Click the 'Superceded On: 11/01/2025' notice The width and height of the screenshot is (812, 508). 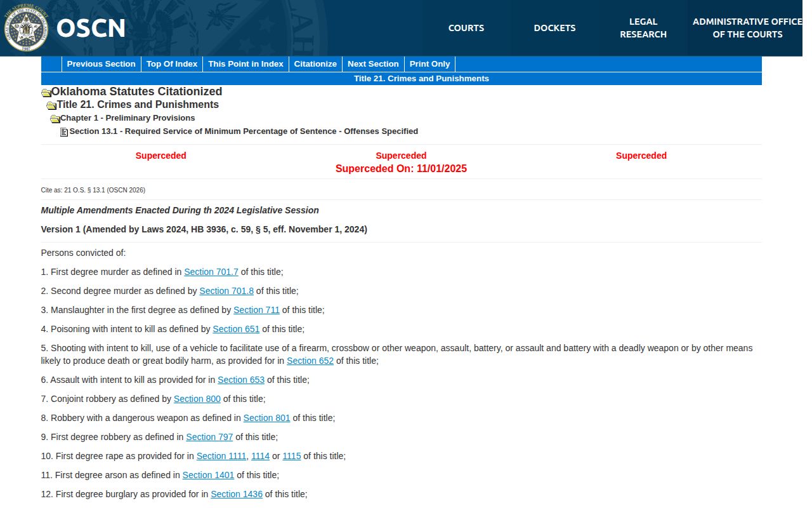tap(401, 169)
